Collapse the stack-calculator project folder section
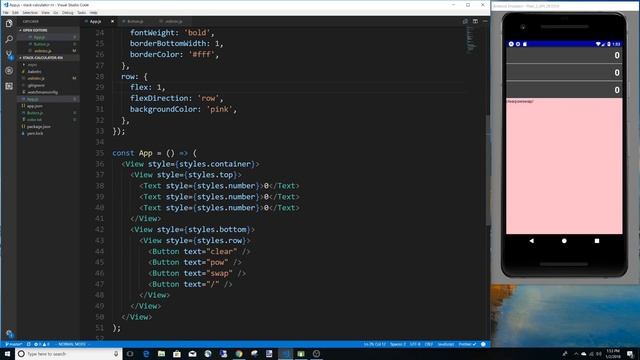Viewport: 640px width, 360px height. (x=48, y=58)
